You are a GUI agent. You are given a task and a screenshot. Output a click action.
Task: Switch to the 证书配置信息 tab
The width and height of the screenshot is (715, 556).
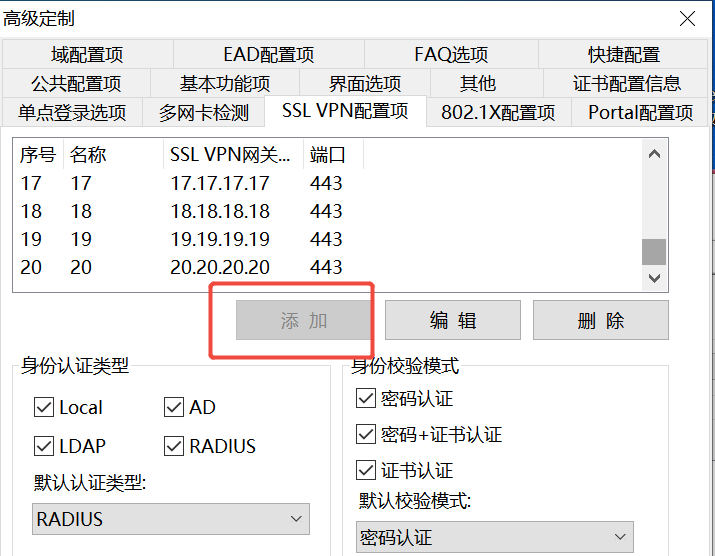click(x=627, y=83)
